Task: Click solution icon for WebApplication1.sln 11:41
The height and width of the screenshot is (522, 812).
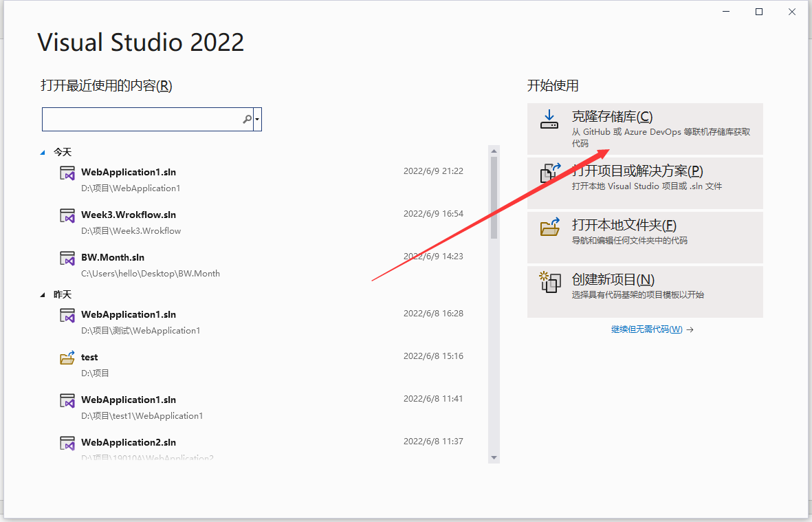Action: [67, 400]
